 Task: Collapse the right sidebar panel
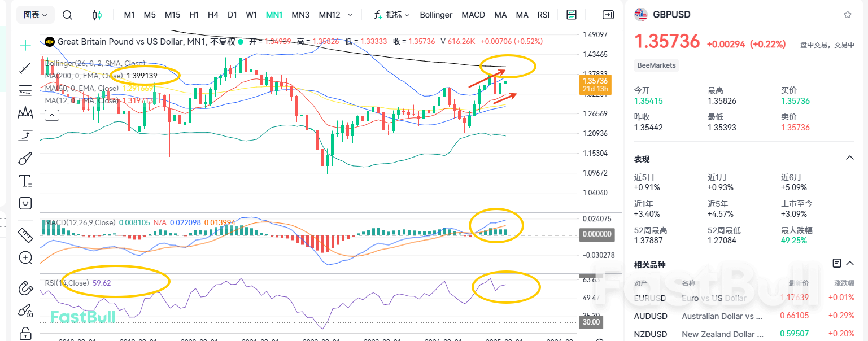click(x=608, y=15)
